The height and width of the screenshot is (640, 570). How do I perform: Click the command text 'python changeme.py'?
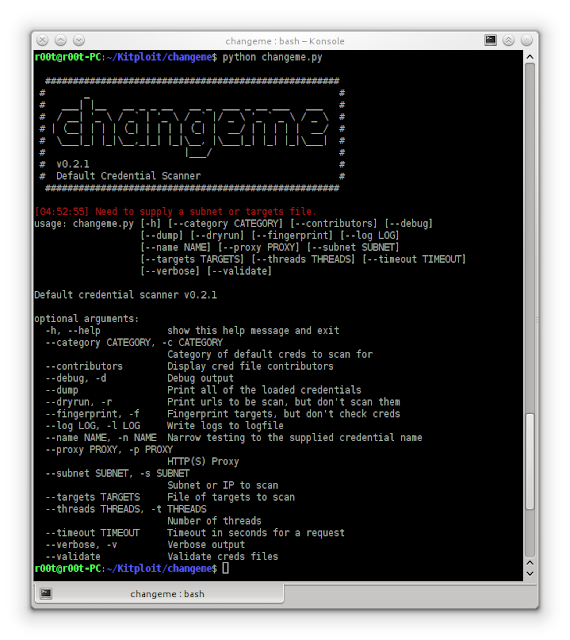coord(272,57)
